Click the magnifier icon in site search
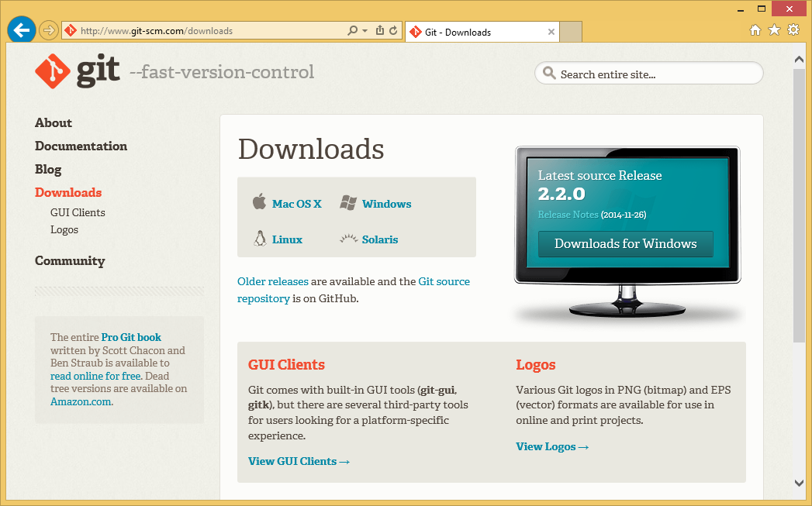812x506 pixels. (549, 74)
